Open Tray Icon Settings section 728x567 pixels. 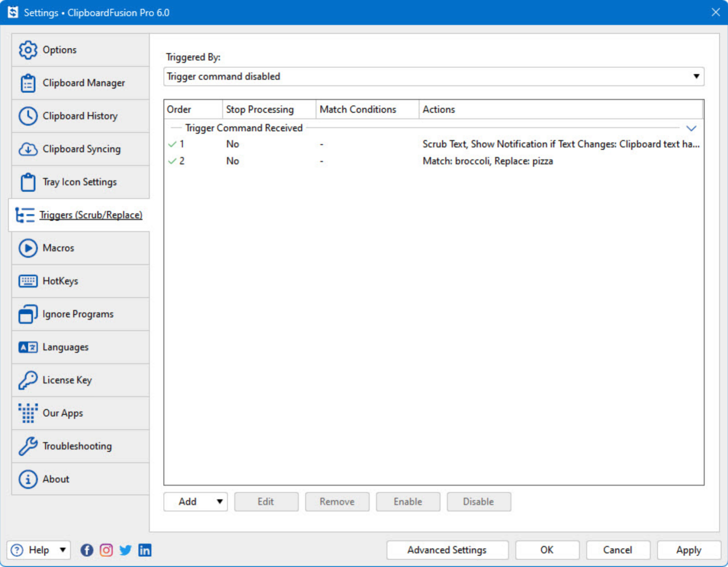tap(80, 182)
